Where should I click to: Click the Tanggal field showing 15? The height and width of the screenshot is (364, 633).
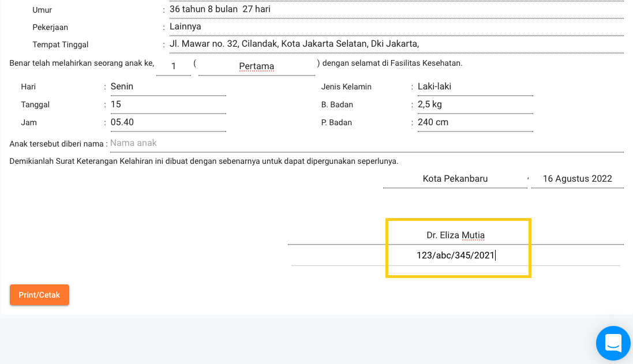(x=168, y=104)
